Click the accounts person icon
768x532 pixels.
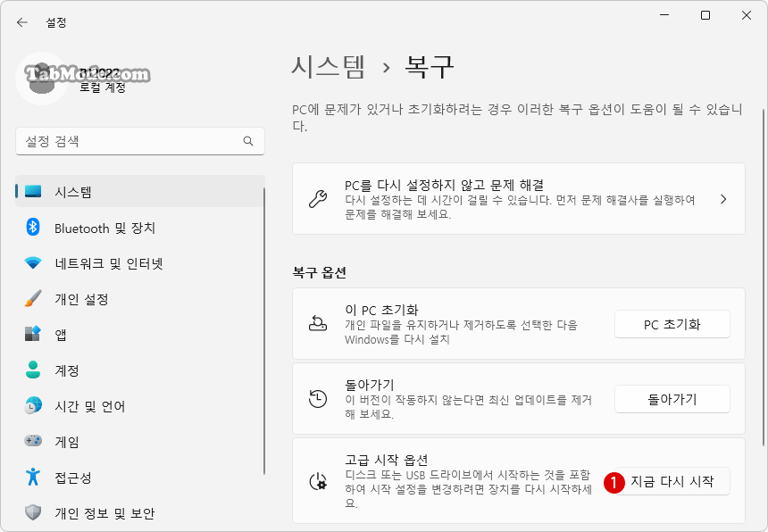pyautogui.click(x=33, y=370)
